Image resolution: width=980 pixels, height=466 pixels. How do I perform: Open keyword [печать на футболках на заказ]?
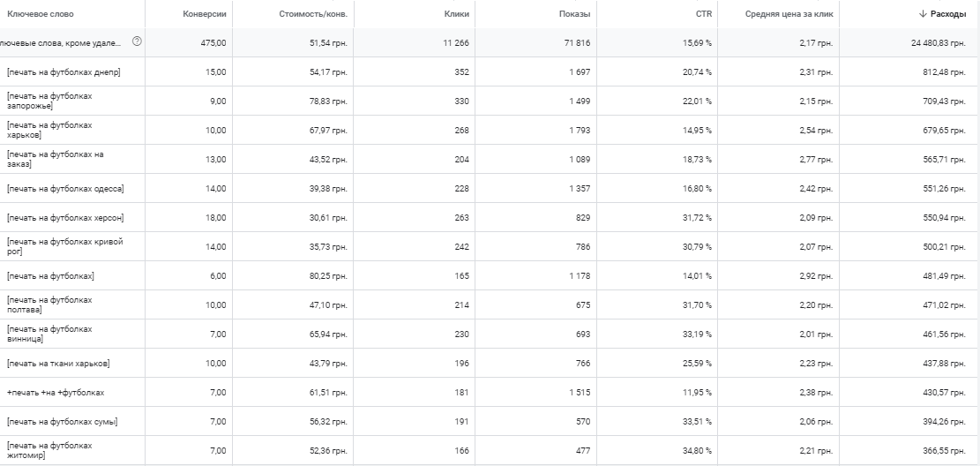pos(55,159)
